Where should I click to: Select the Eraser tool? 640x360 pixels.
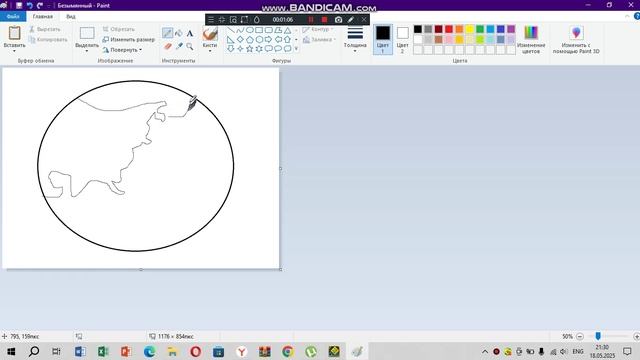167,47
